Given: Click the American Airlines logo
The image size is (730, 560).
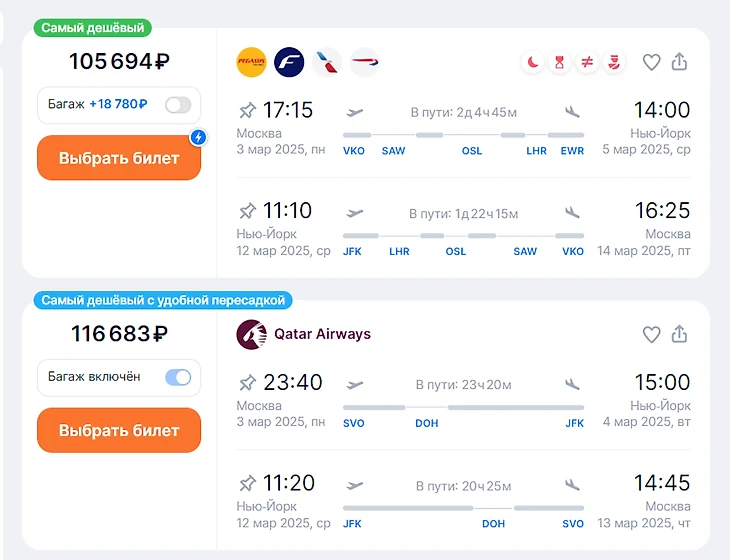Looking at the screenshot, I should [x=327, y=62].
